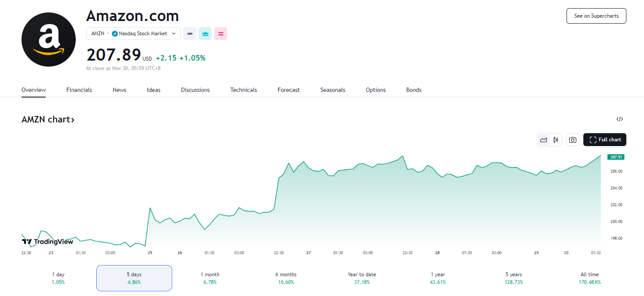Switch to the Financials tab
Screen dimensions: 644x296
pyautogui.click(x=79, y=90)
